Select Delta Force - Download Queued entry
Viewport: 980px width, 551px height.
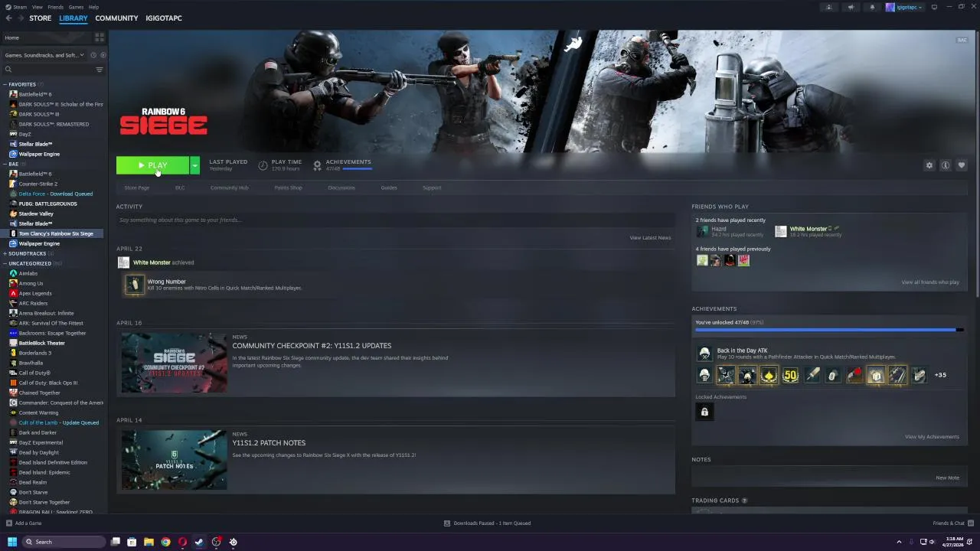(55, 194)
